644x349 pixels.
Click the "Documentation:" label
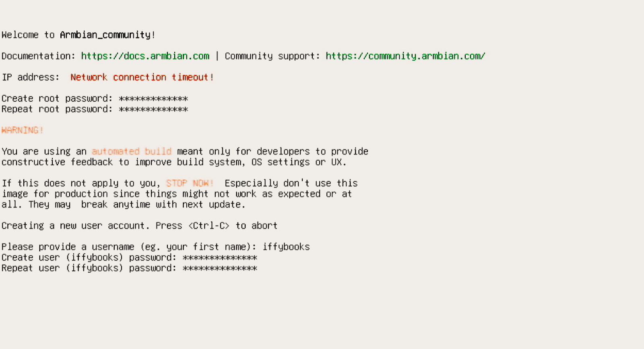click(38, 56)
